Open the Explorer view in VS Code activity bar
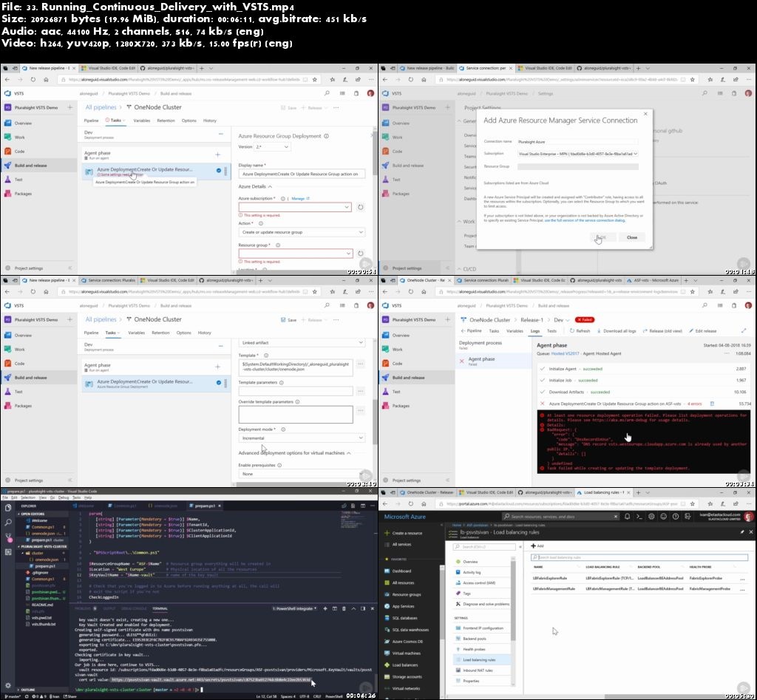The image size is (757, 700). [x=8, y=508]
